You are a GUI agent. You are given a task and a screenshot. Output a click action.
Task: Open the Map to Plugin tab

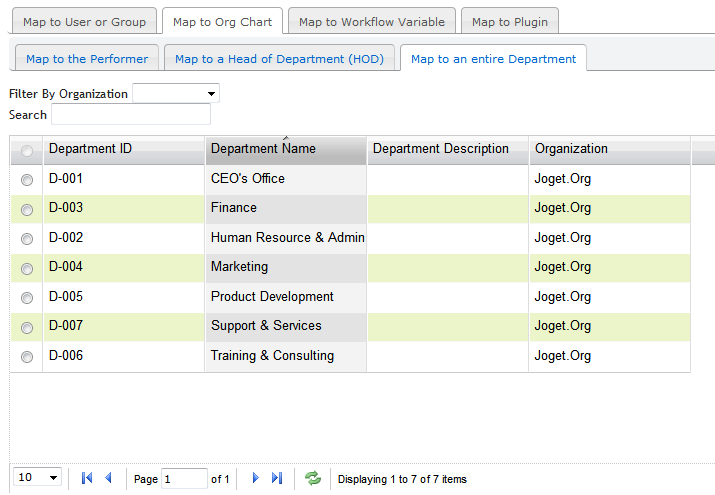point(509,22)
